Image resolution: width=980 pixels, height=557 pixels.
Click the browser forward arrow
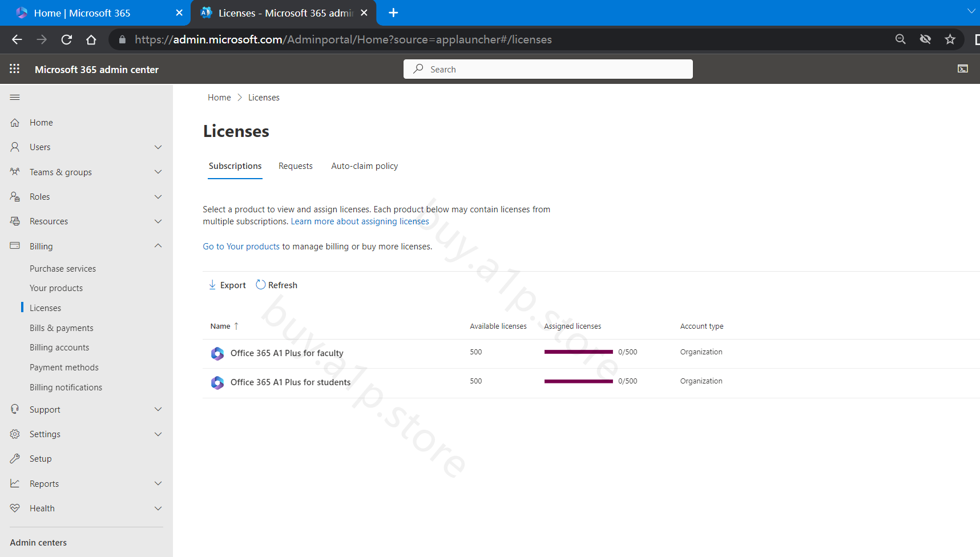tap(42, 39)
